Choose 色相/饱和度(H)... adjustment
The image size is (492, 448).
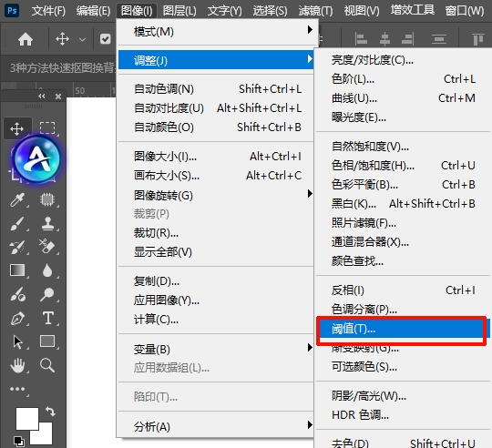403,165
